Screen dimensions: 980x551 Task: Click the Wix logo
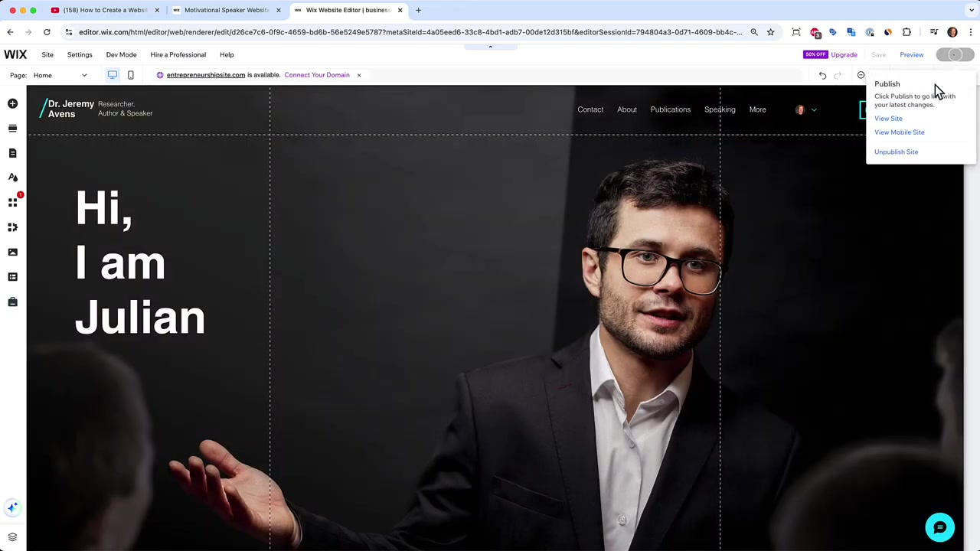point(15,54)
